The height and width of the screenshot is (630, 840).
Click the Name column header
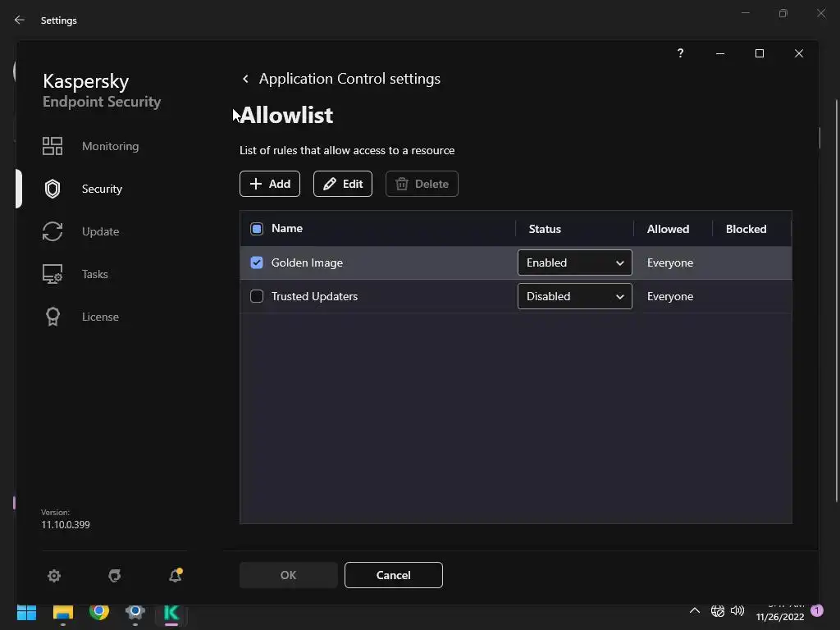(287, 228)
